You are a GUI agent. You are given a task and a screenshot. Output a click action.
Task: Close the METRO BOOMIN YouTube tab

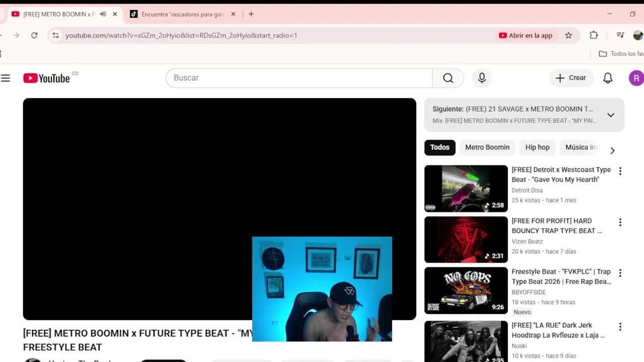(115, 14)
